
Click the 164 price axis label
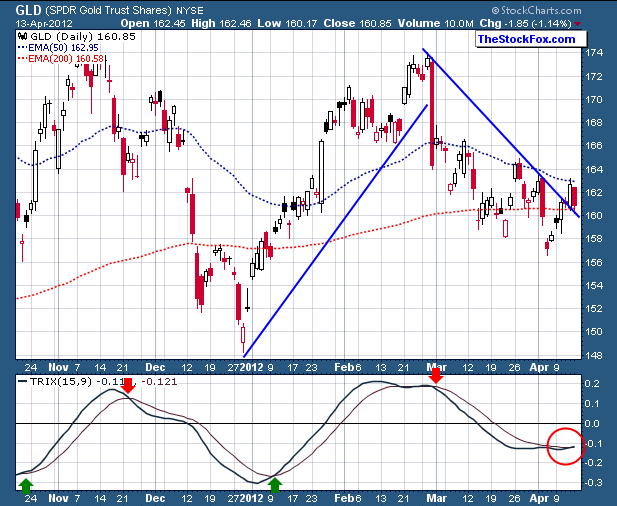595,169
